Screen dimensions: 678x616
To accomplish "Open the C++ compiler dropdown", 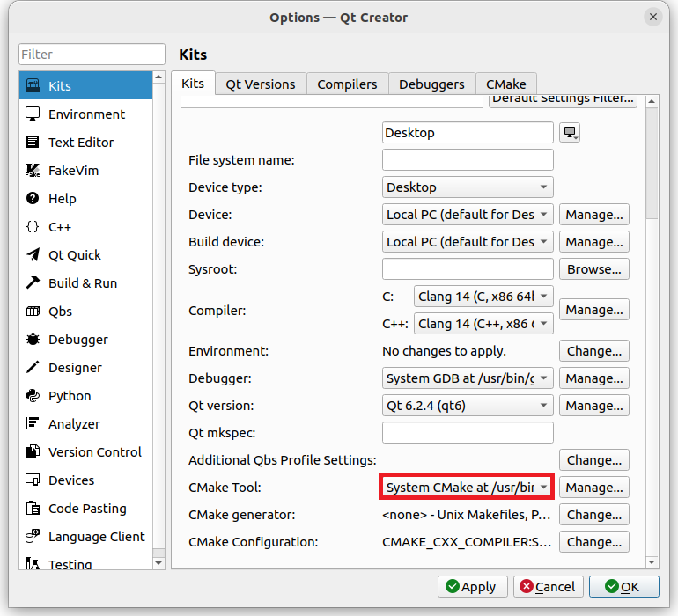I will pos(483,323).
